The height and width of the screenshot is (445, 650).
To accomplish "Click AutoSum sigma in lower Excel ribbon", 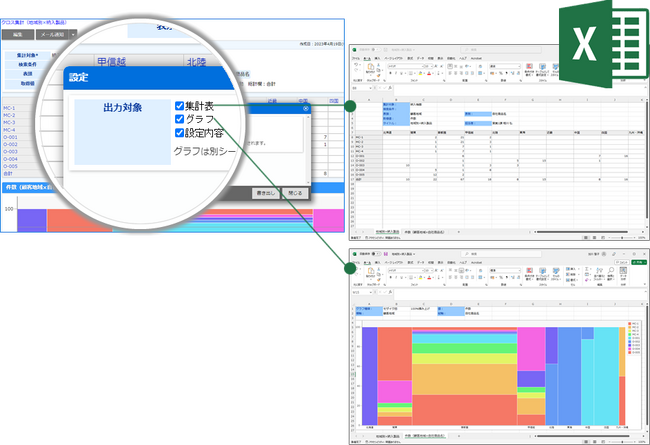I will (x=587, y=269).
